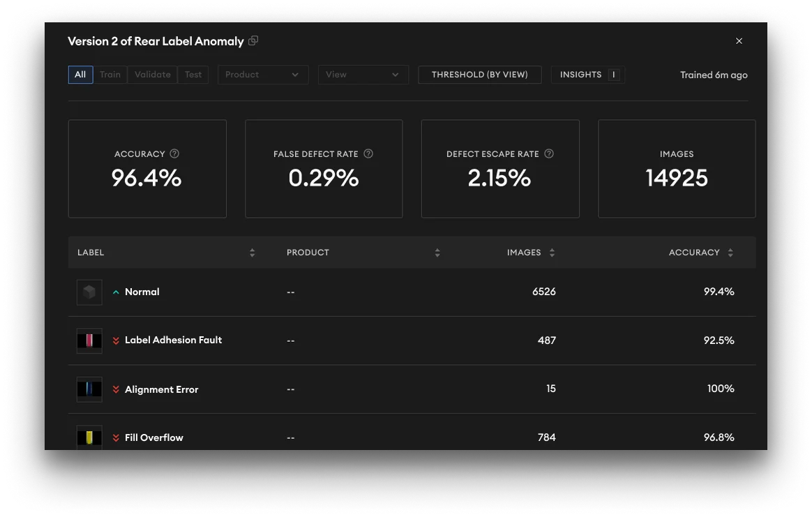Sort the table by the Product column

437,252
